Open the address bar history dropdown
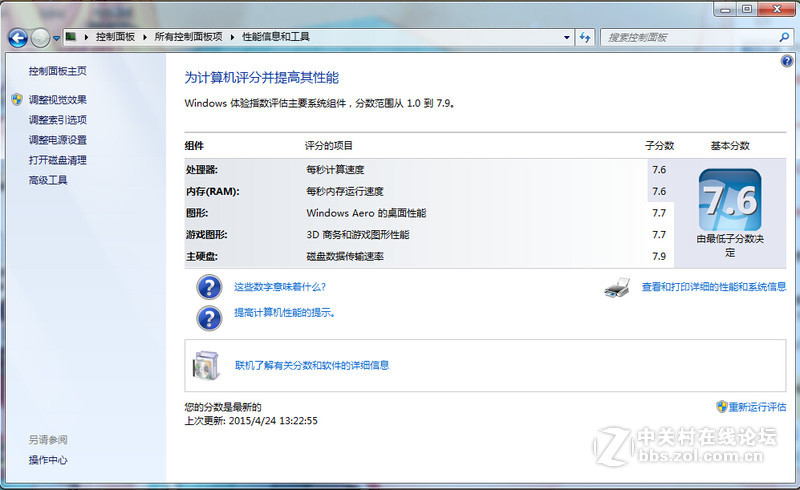Screen dimensions: 800x490 [x=566, y=37]
